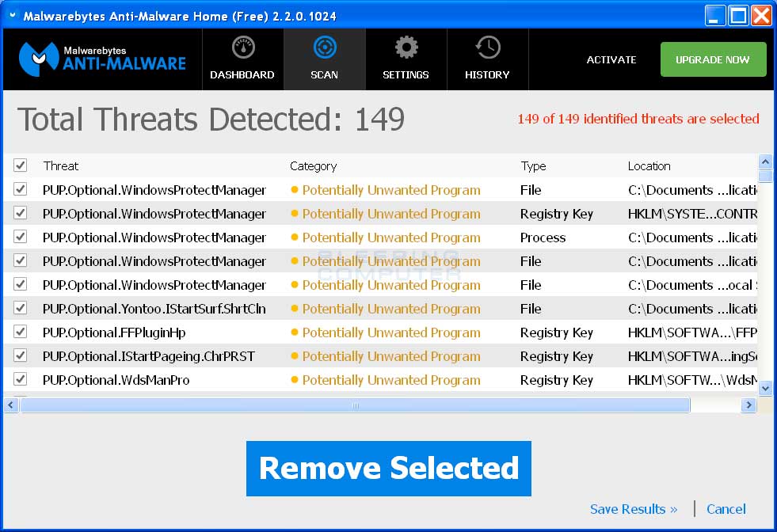Click the Type column header
The width and height of the screenshot is (777, 532).
(x=533, y=166)
